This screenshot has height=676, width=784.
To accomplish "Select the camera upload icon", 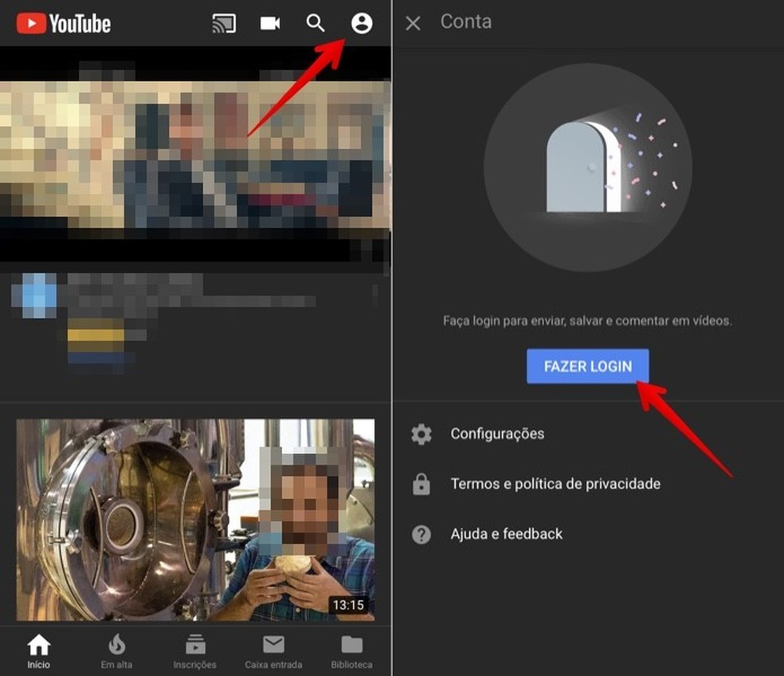I will pyautogui.click(x=269, y=23).
